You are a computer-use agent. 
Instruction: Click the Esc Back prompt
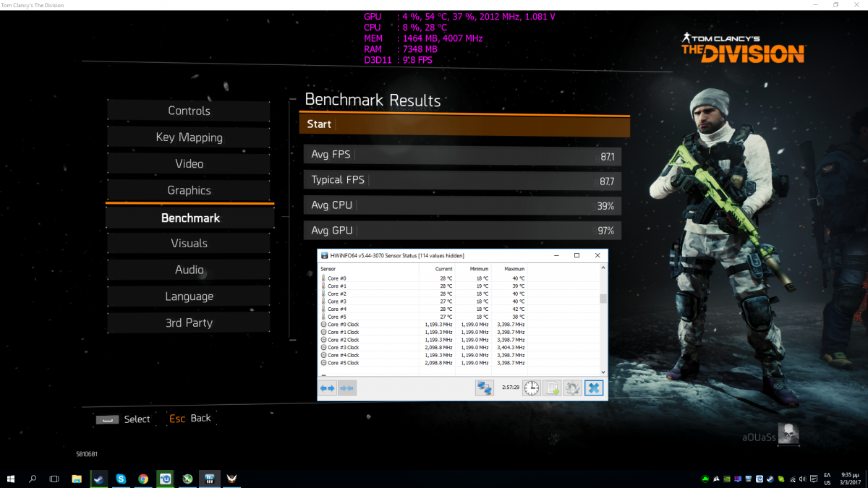(x=190, y=418)
